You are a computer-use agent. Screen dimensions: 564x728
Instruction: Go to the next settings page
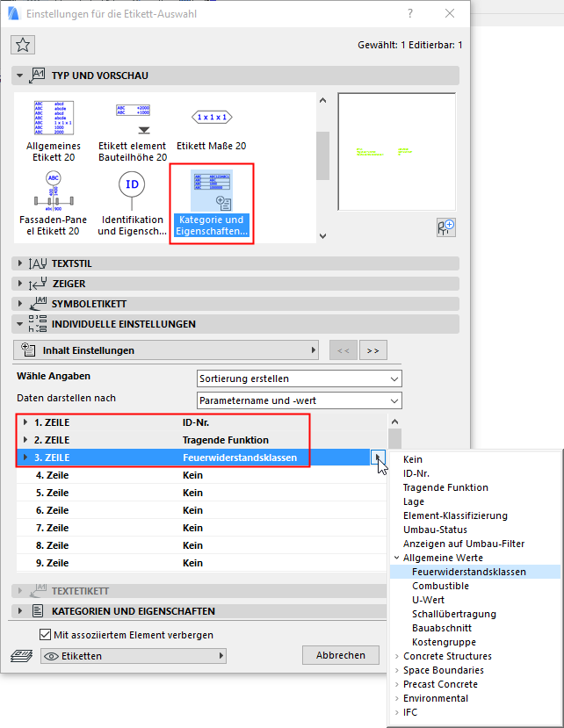click(373, 350)
